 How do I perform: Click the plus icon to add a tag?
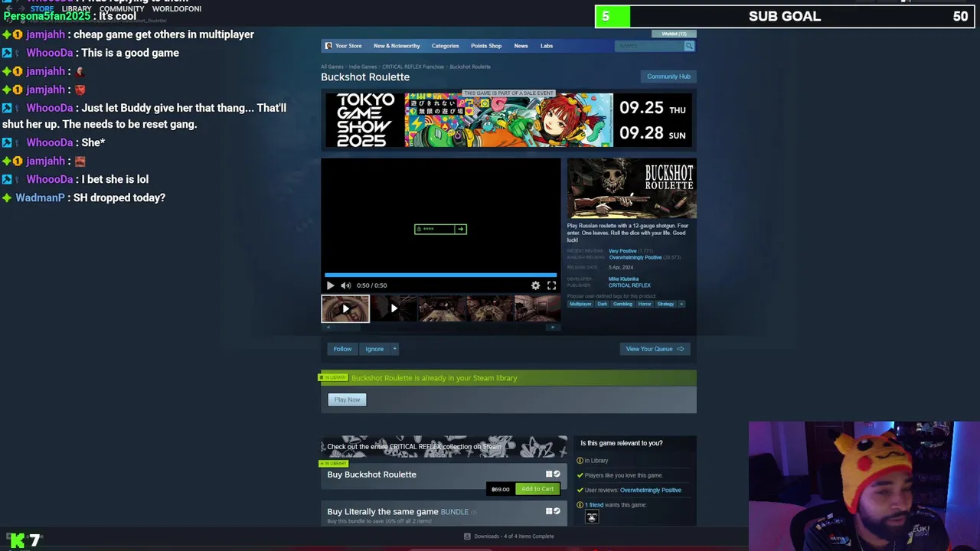(681, 304)
